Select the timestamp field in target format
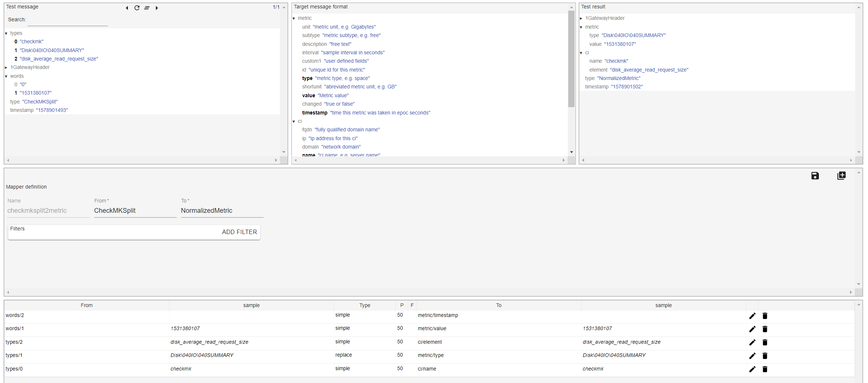The width and height of the screenshot is (868, 383). tap(314, 113)
